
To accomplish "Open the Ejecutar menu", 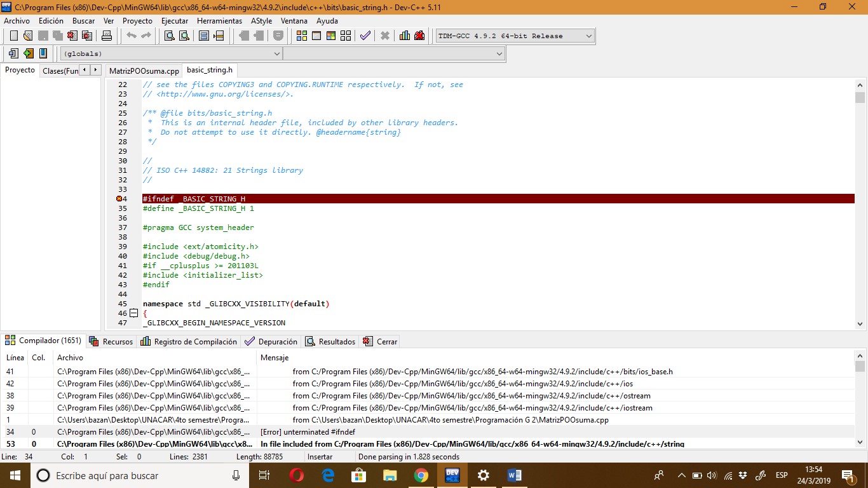I will (175, 20).
